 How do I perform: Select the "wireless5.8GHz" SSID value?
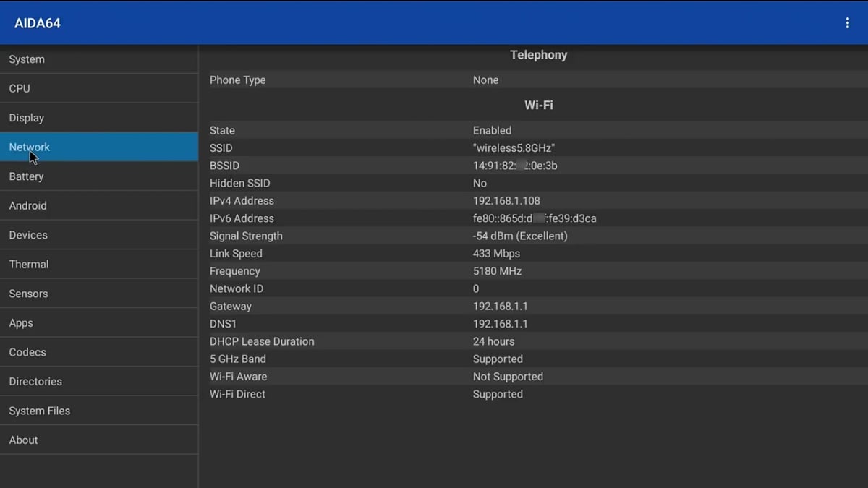pyautogui.click(x=514, y=148)
